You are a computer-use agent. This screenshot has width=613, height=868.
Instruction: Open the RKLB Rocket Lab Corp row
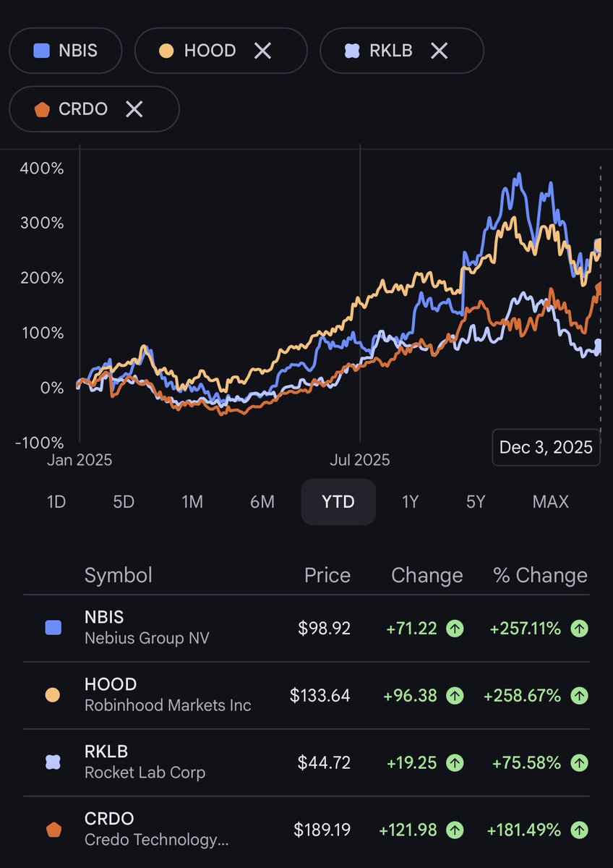tap(306, 762)
